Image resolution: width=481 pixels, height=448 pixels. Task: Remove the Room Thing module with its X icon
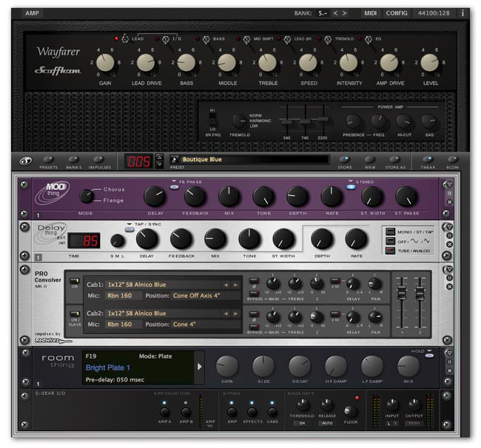(449, 370)
